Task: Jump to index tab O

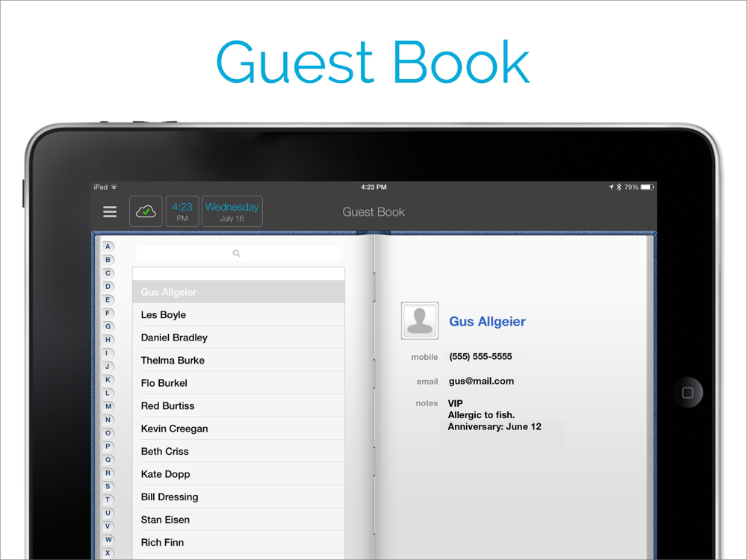Action: point(108,433)
